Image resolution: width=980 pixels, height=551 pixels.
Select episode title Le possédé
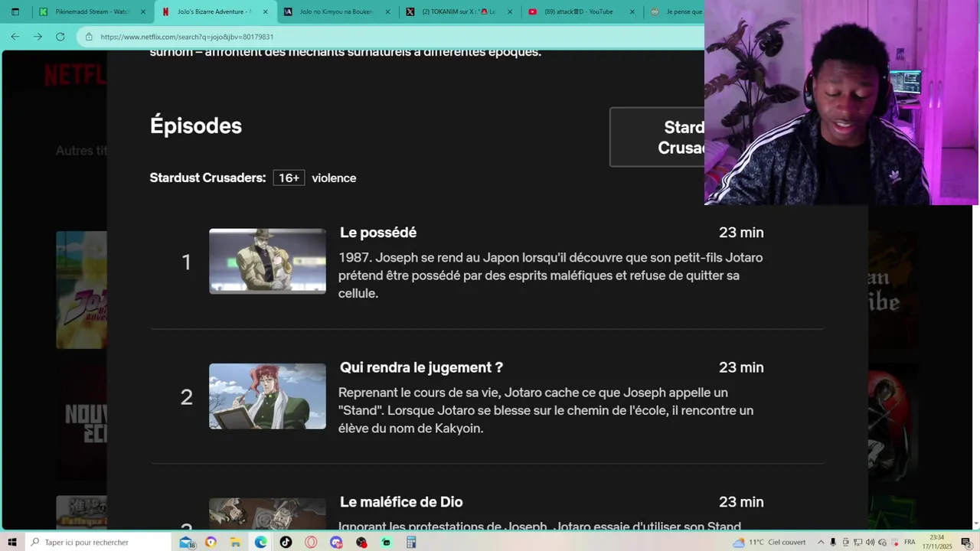coord(378,233)
